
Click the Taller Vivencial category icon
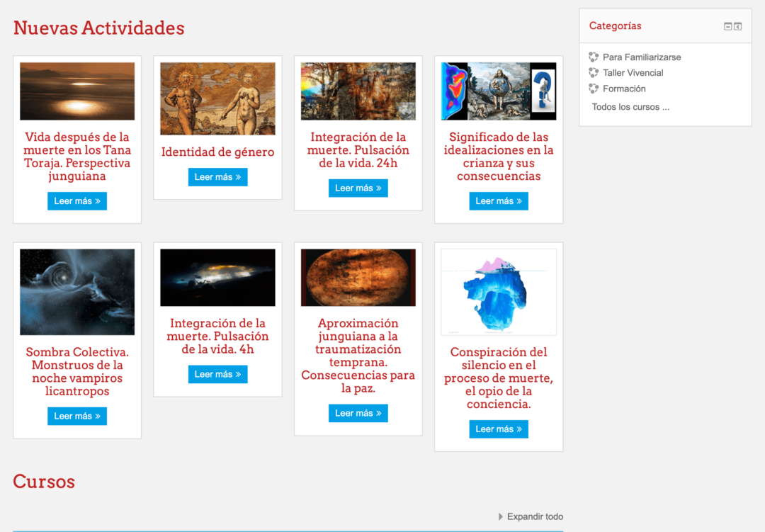pos(594,73)
